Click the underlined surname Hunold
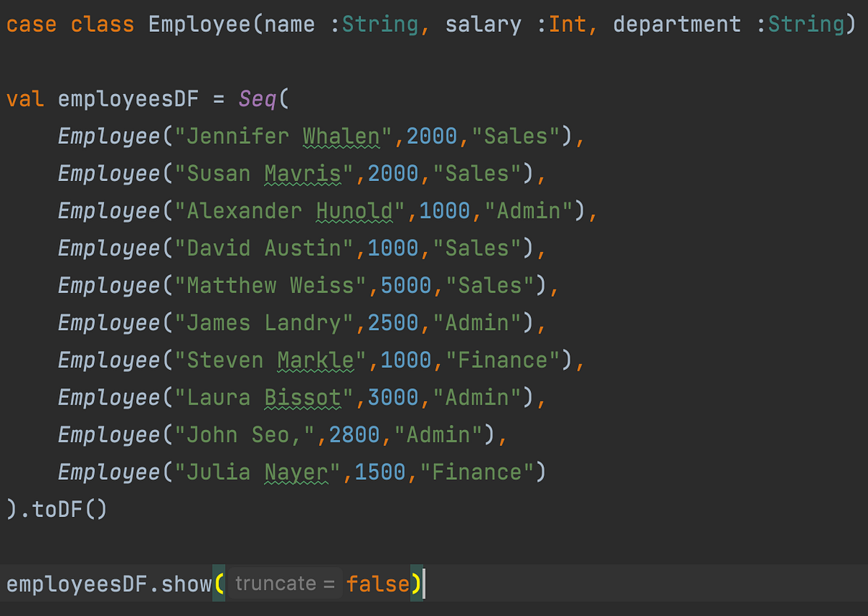The width and height of the screenshot is (868, 616). coord(354,211)
